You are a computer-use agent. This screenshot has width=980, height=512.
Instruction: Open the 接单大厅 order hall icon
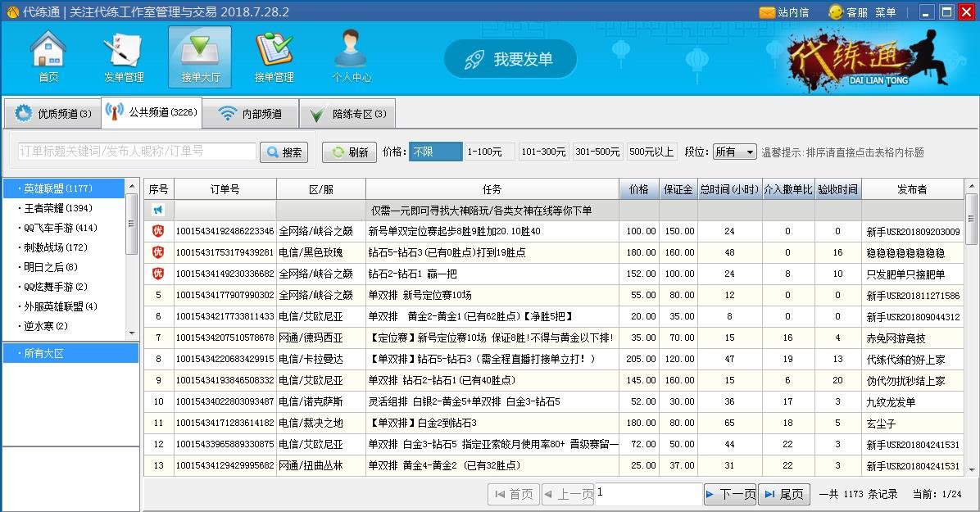pyautogui.click(x=199, y=56)
